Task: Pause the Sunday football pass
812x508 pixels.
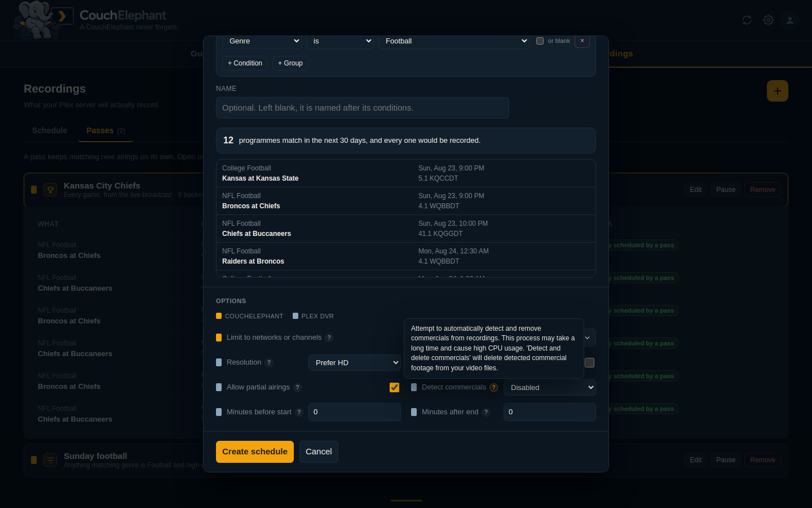Action: click(726, 460)
